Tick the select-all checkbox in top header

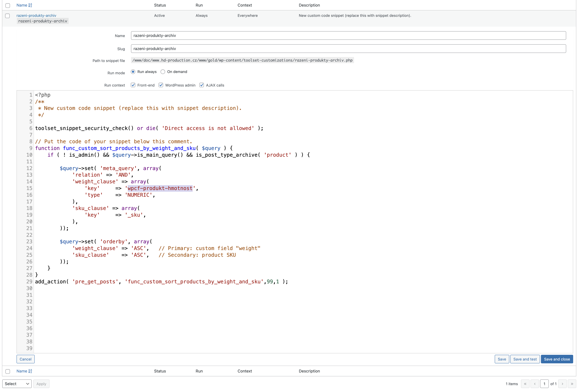[8, 6]
